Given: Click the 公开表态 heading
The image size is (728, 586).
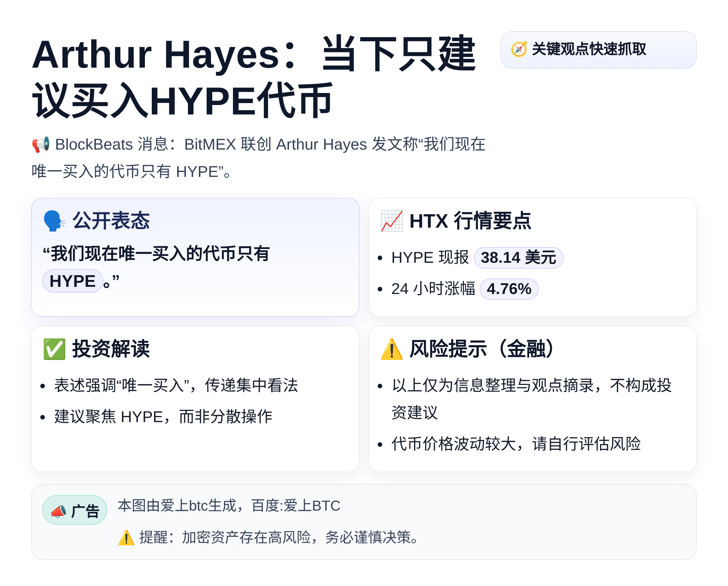Looking at the screenshot, I should [111, 221].
